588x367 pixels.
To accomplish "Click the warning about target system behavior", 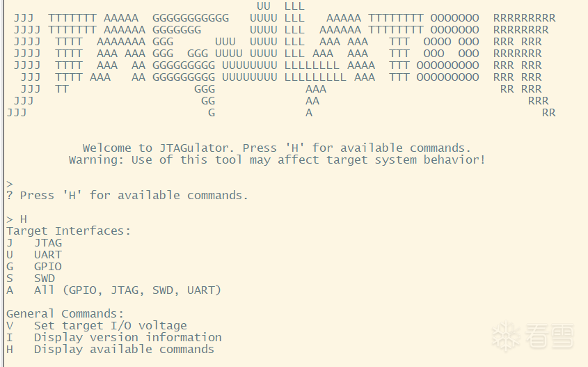I will tap(276, 159).
